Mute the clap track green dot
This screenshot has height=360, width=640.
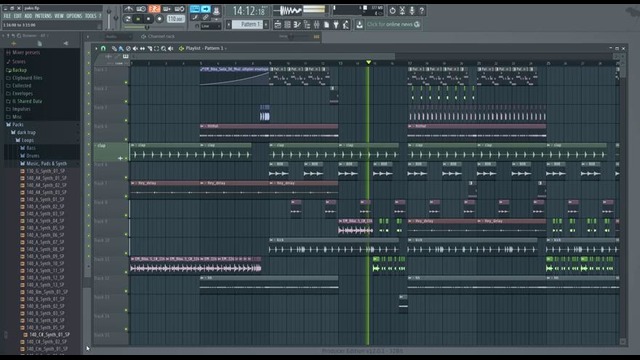pyautogui.click(x=126, y=158)
